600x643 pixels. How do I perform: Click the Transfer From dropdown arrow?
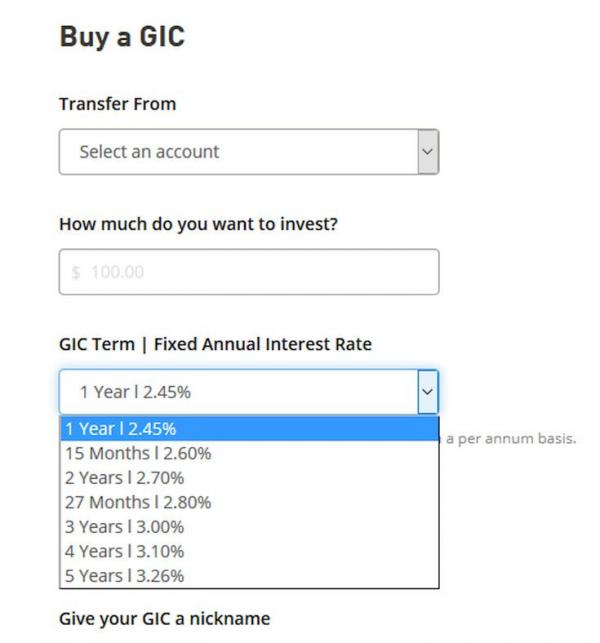point(427,152)
